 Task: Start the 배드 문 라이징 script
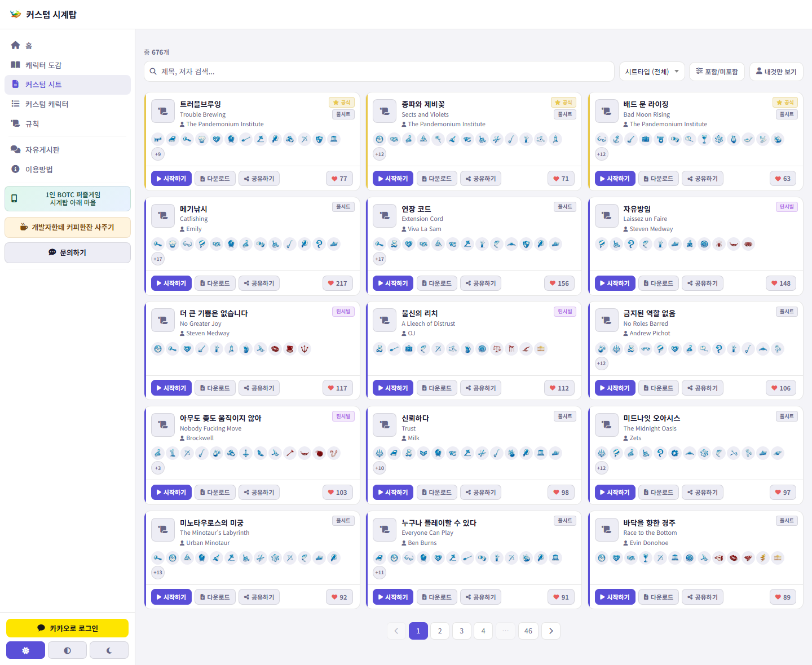pyautogui.click(x=615, y=179)
